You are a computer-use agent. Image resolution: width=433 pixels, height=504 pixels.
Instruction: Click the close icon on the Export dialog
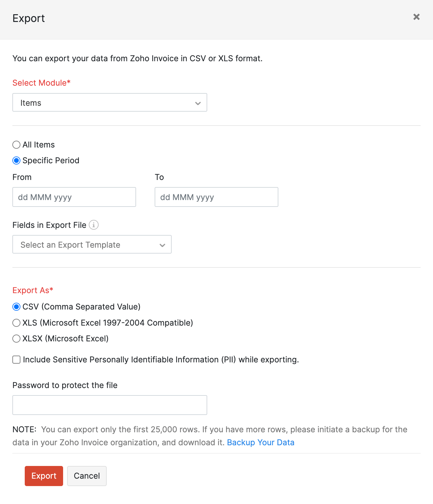[x=416, y=17]
